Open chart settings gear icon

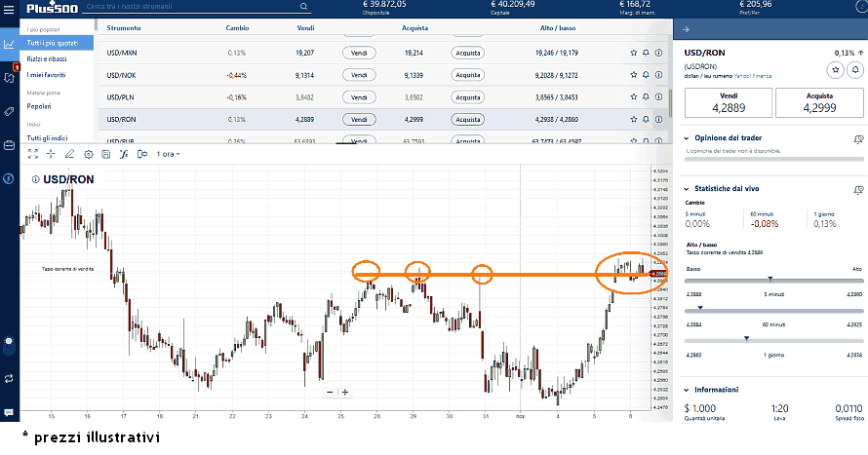[89, 154]
